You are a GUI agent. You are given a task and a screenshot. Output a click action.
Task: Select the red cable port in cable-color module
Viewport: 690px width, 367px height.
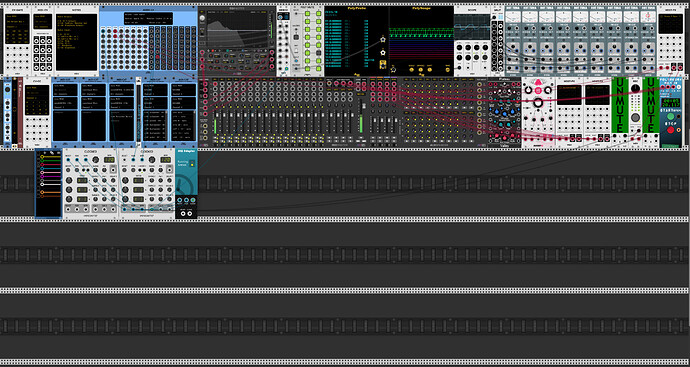point(42,165)
